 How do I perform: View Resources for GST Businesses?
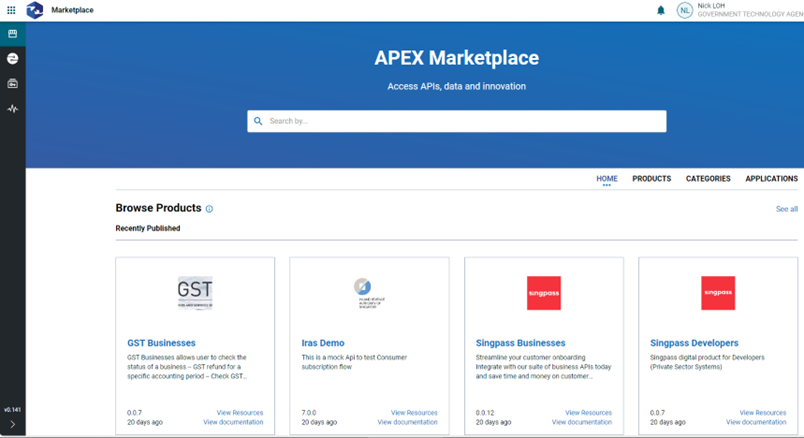click(239, 413)
